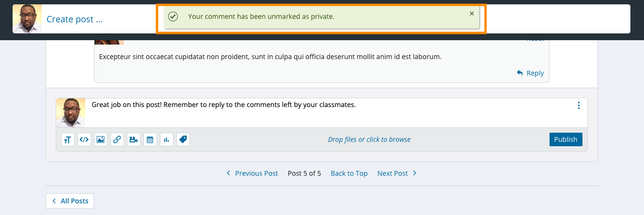Return to All Posts
Image resolution: width=644 pixels, height=215 pixels.
point(70,201)
